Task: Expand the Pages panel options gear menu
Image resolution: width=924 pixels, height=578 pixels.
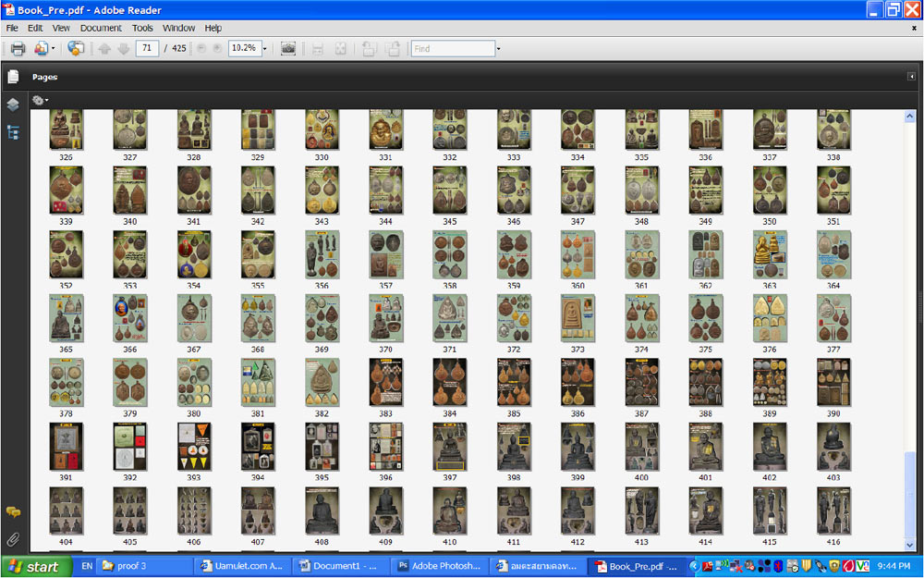Action: (x=40, y=100)
